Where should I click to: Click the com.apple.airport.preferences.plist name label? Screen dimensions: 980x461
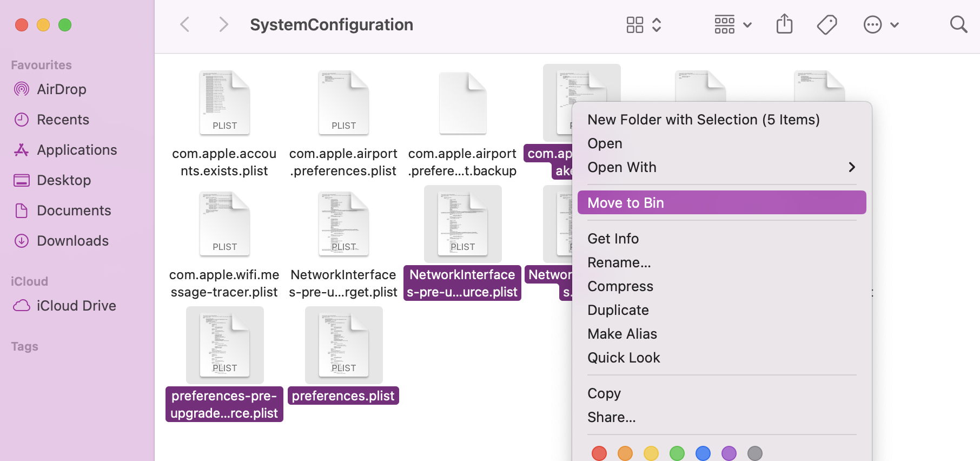click(343, 162)
